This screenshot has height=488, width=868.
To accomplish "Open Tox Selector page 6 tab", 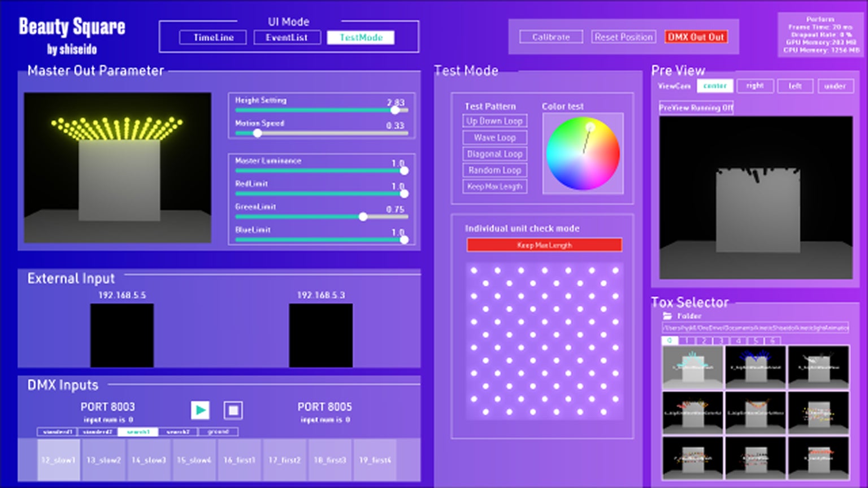I will 772,341.
